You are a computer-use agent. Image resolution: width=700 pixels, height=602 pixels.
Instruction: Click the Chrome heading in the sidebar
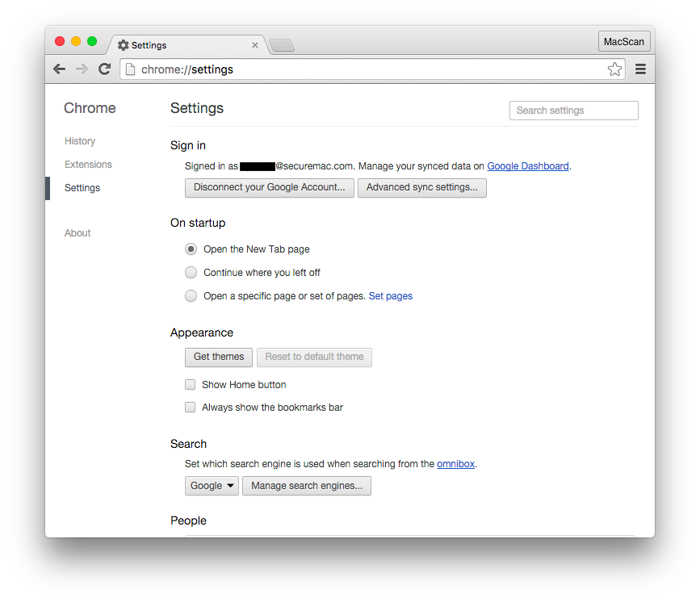[90, 108]
